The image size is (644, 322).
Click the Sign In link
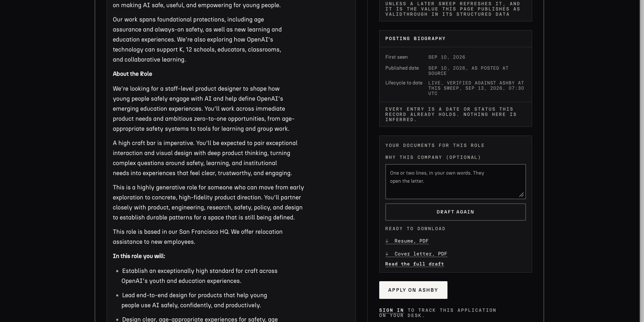coord(391,310)
